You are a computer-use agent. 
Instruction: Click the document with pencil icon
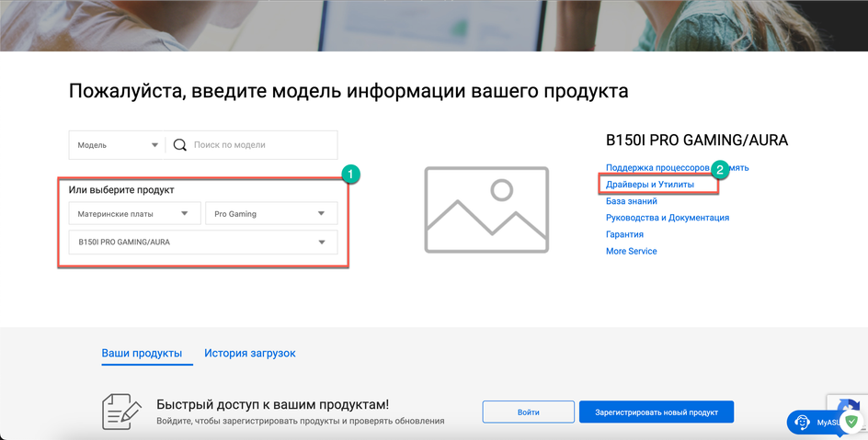121,412
